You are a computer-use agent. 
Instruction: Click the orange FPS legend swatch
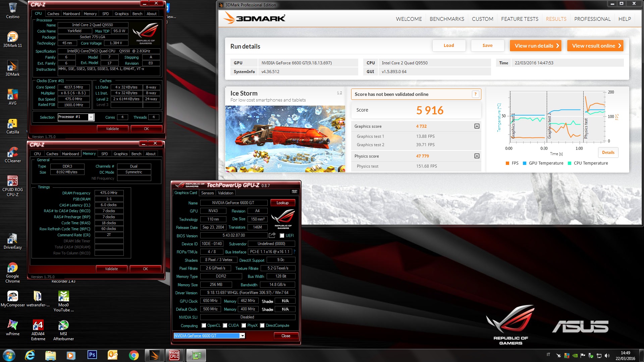click(507, 163)
